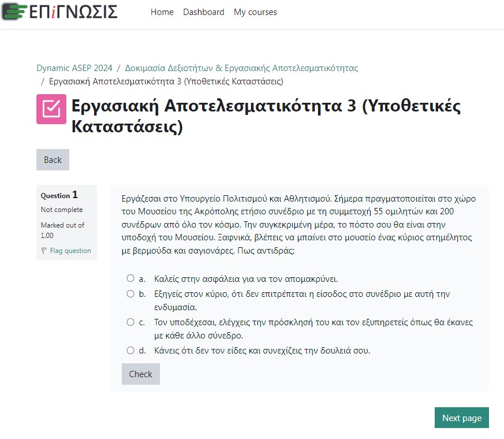
Task: Click the pink quiz checkmark icon
Action: click(x=51, y=109)
